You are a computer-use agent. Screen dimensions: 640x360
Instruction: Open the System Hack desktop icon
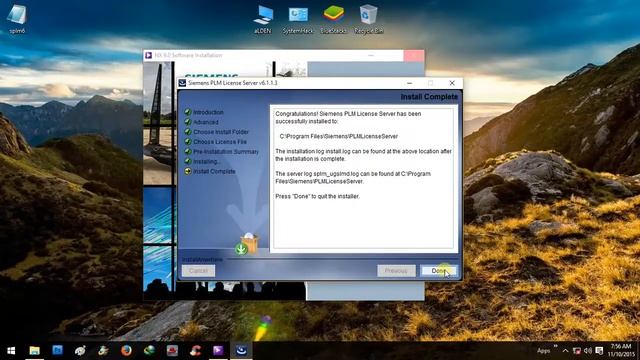coord(298,20)
